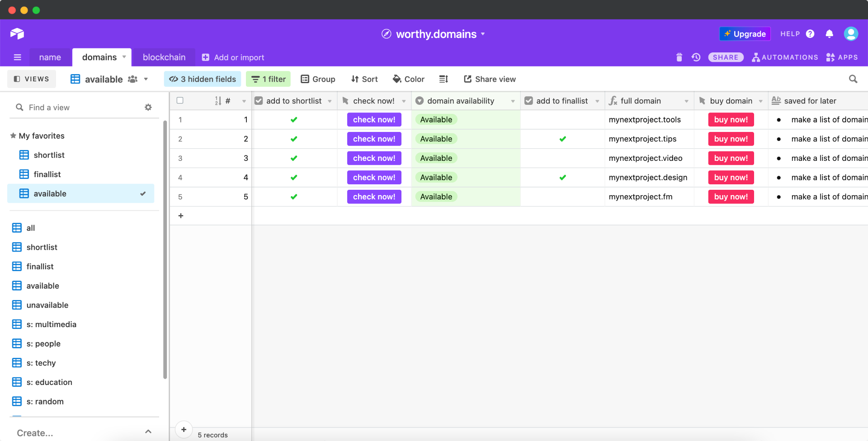Screen dimensions: 868x441
Task: Open the notifications bell
Action: tap(829, 34)
